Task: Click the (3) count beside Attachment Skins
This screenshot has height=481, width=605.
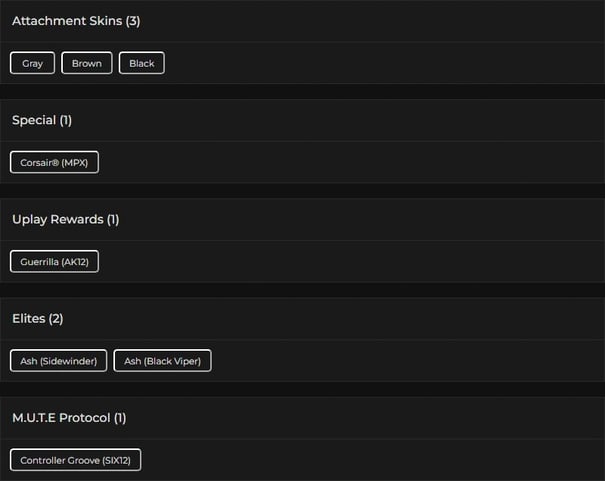Action: [x=133, y=21]
